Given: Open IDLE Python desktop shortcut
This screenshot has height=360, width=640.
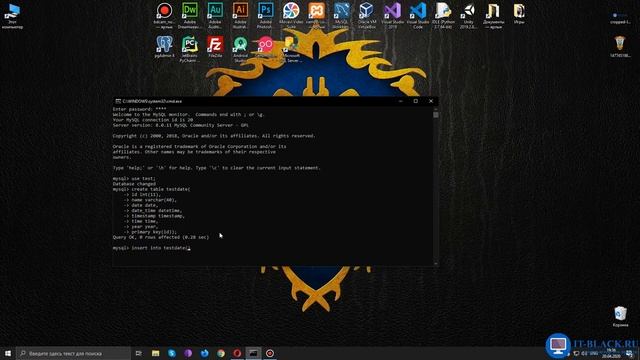Looking at the screenshot, I should click(443, 16).
